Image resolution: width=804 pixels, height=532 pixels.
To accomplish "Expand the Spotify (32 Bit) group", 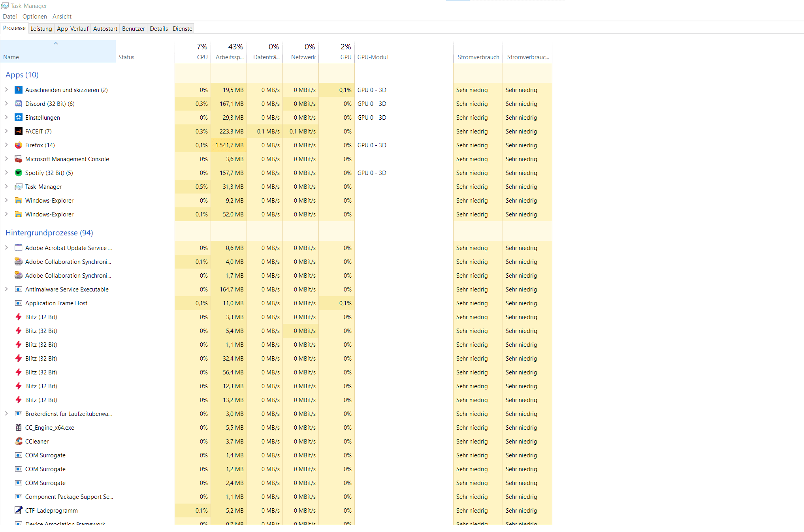I will click(6, 173).
